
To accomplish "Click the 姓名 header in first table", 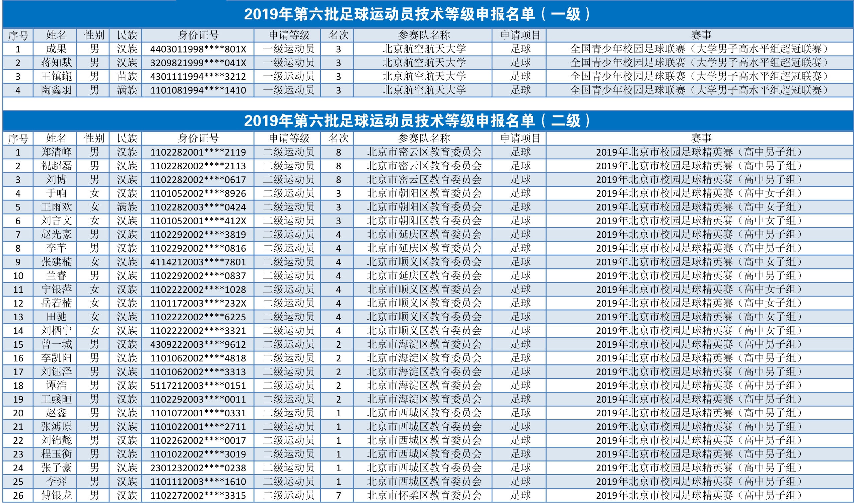I will (56, 35).
